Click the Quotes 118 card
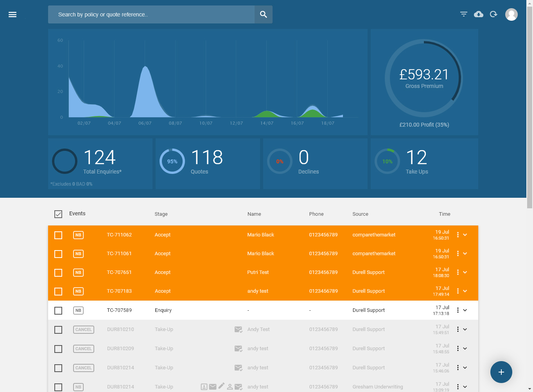 pyautogui.click(x=208, y=164)
